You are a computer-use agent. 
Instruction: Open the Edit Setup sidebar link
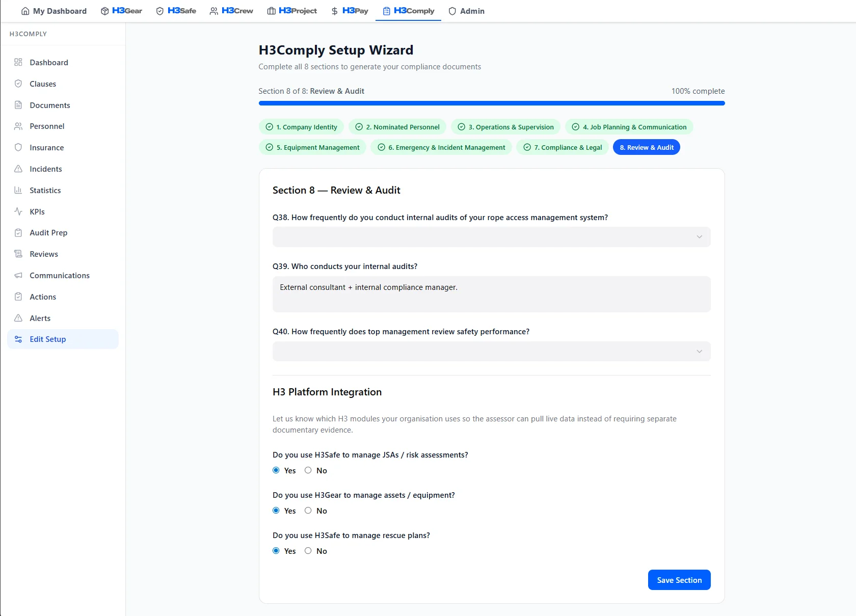point(63,339)
